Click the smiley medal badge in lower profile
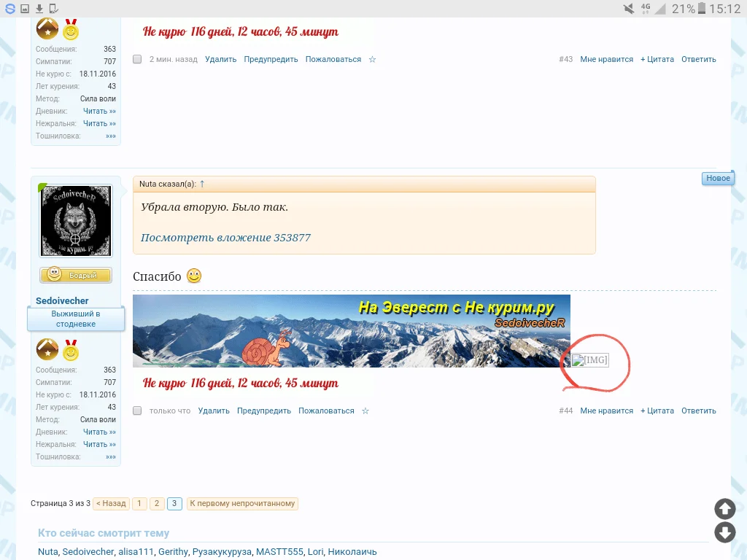The image size is (747, 560). [x=71, y=350]
